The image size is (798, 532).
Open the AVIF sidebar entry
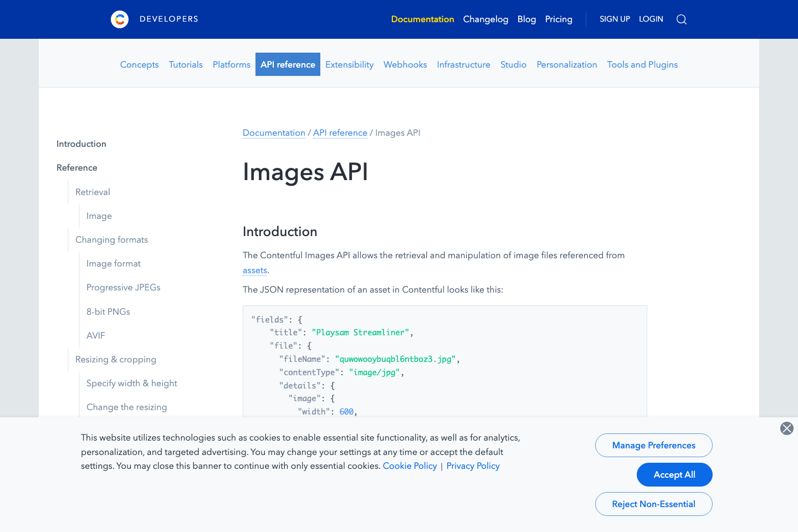[x=95, y=335]
